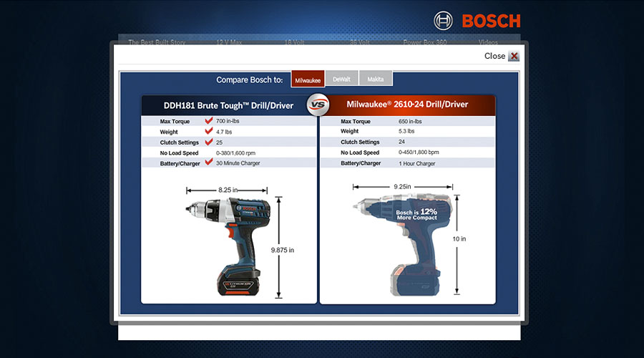644x358 pixels.
Task: Click the 5.3 lbs weight value
Action: [x=406, y=131]
